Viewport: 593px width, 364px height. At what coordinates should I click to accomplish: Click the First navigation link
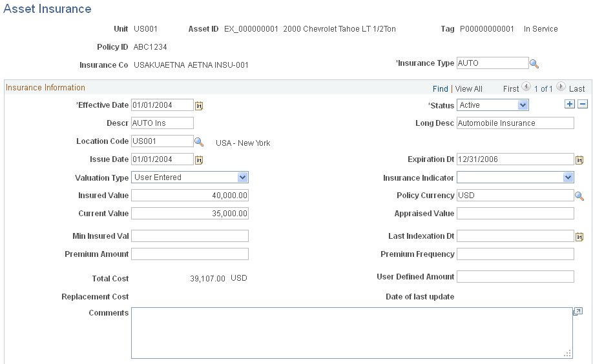pos(511,89)
